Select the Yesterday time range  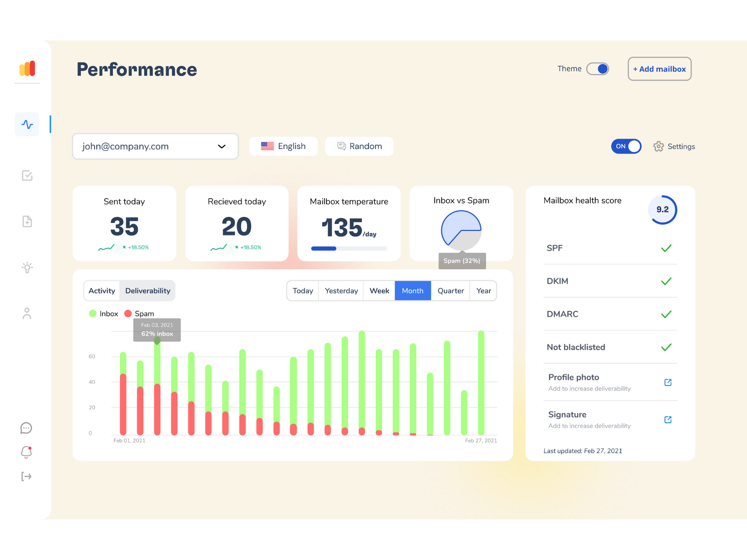[x=341, y=291]
